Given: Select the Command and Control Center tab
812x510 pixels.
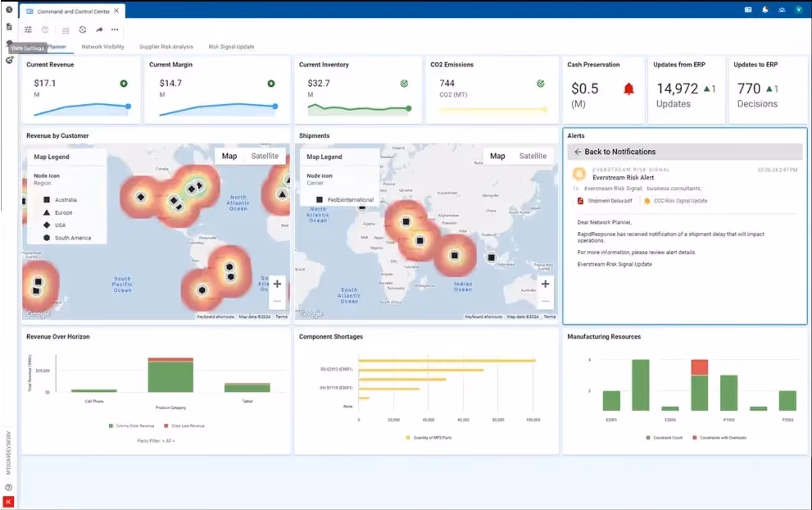Looking at the screenshot, I should click(x=73, y=11).
